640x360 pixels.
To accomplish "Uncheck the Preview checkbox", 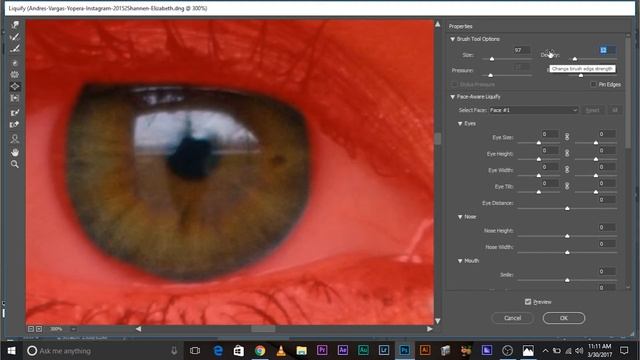I will 528,302.
